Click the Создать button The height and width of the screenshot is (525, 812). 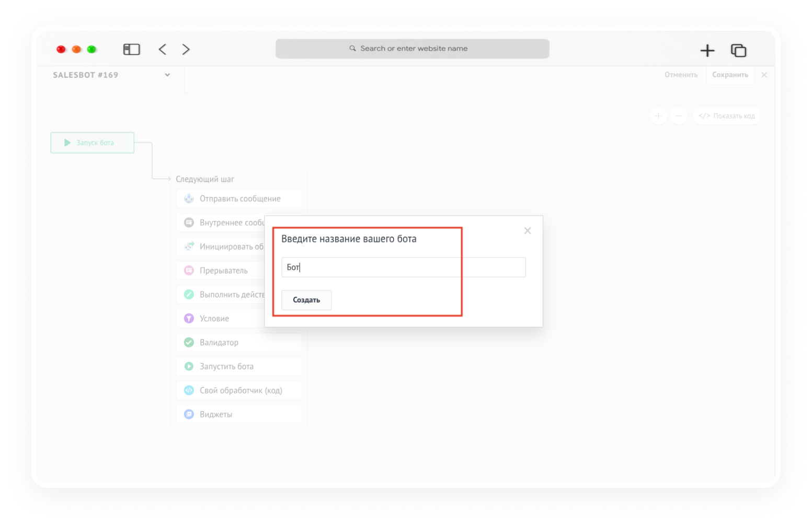click(306, 300)
